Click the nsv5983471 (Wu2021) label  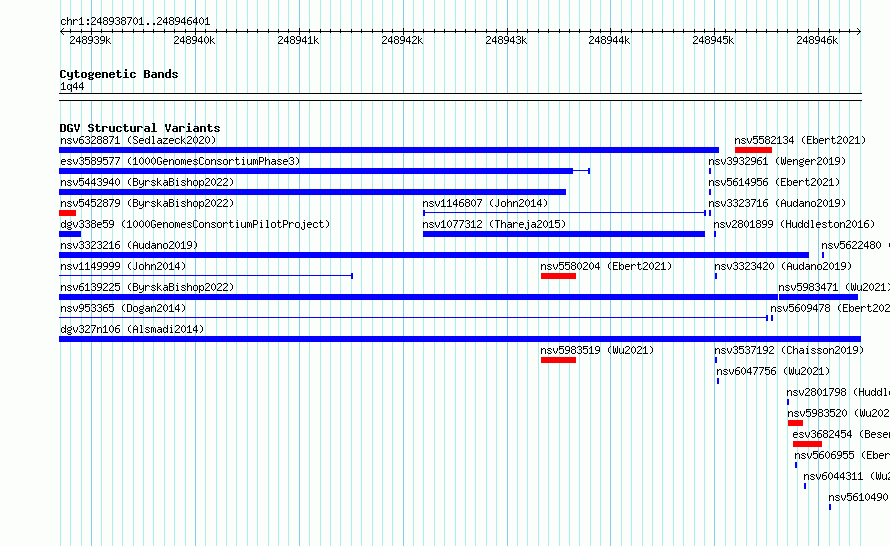click(834, 287)
